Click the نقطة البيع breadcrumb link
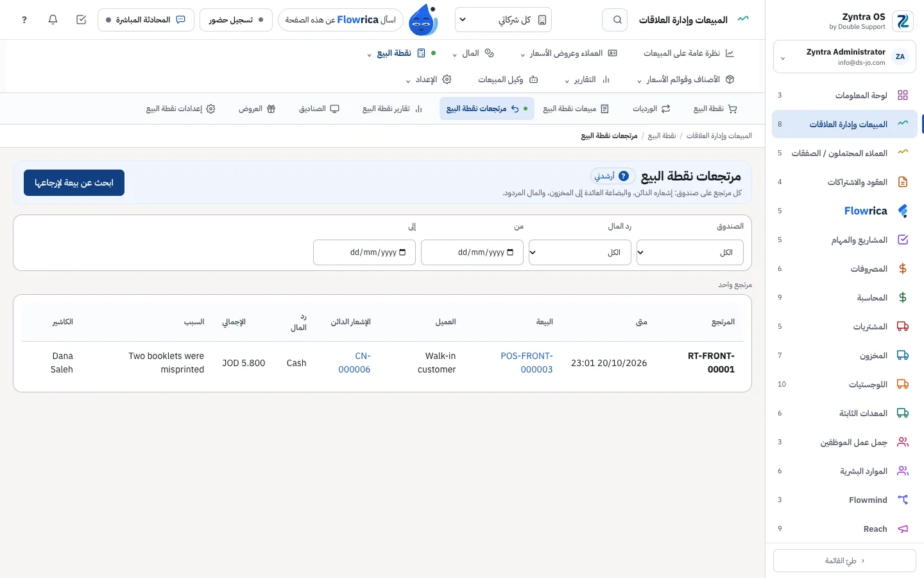The width and height of the screenshot is (924, 578). point(662,136)
